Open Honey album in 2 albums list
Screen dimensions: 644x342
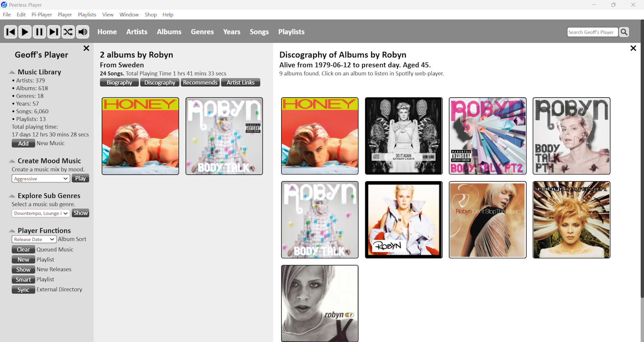[140, 136]
